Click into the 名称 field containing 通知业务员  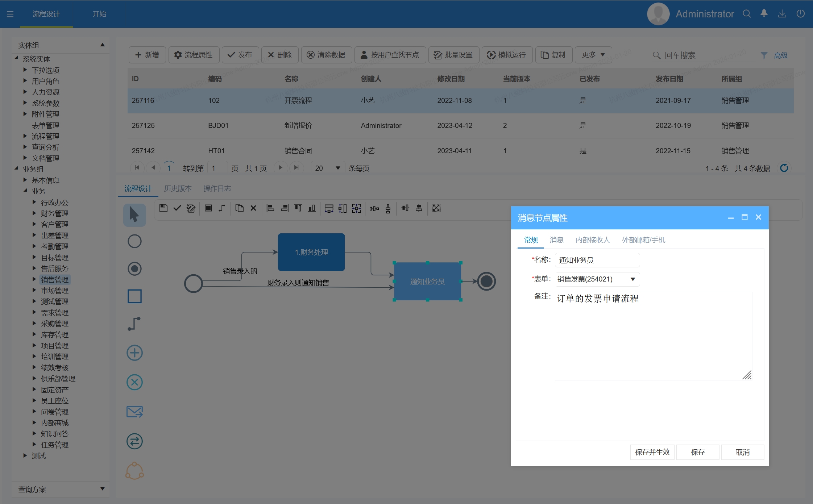point(597,260)
